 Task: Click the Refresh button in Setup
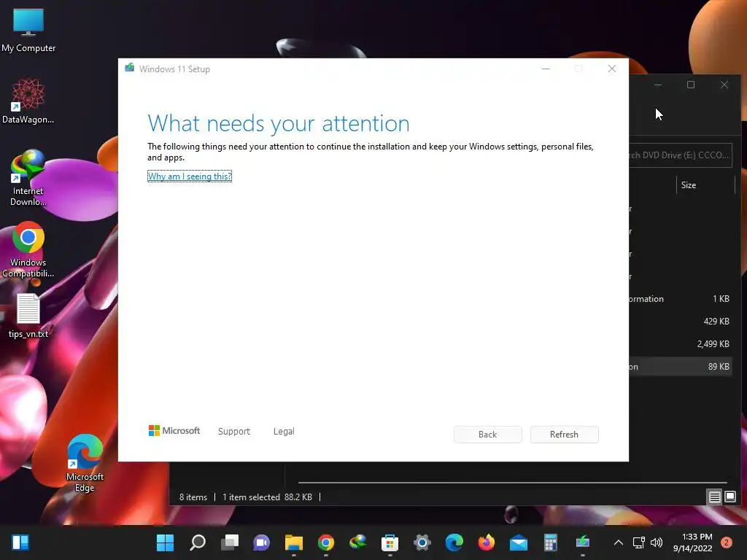click(564, 435)
